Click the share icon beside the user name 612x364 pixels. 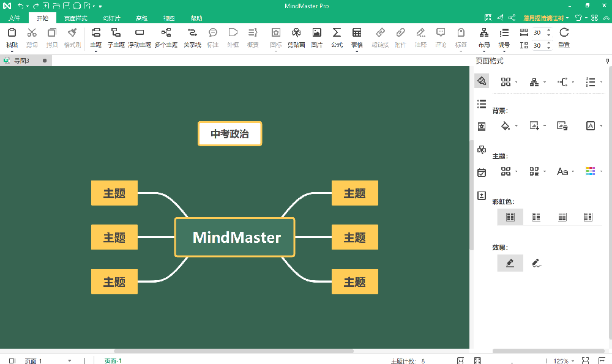pos(512,18)
